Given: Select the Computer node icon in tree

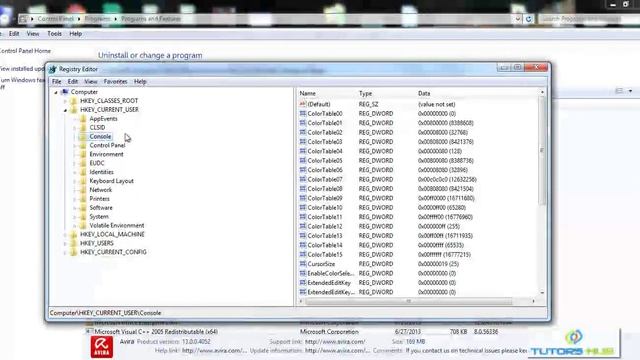Looking at the screenshot, I should [x=64, y=92].
